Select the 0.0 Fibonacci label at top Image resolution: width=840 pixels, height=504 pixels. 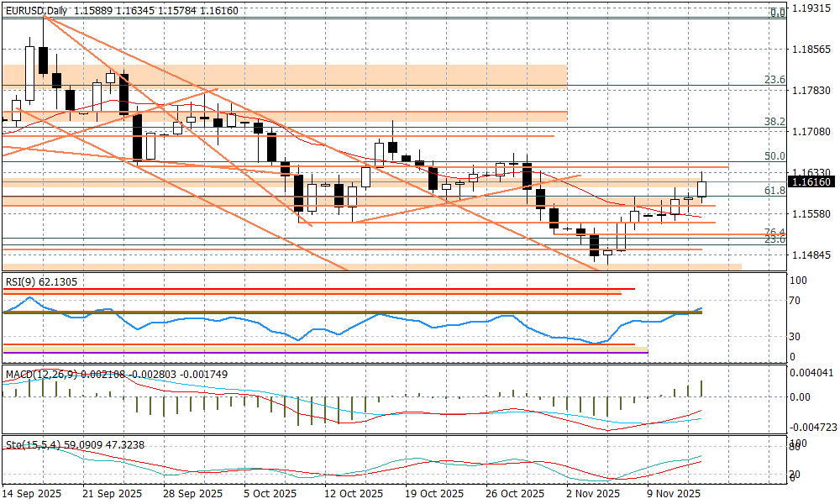(777, 13)
